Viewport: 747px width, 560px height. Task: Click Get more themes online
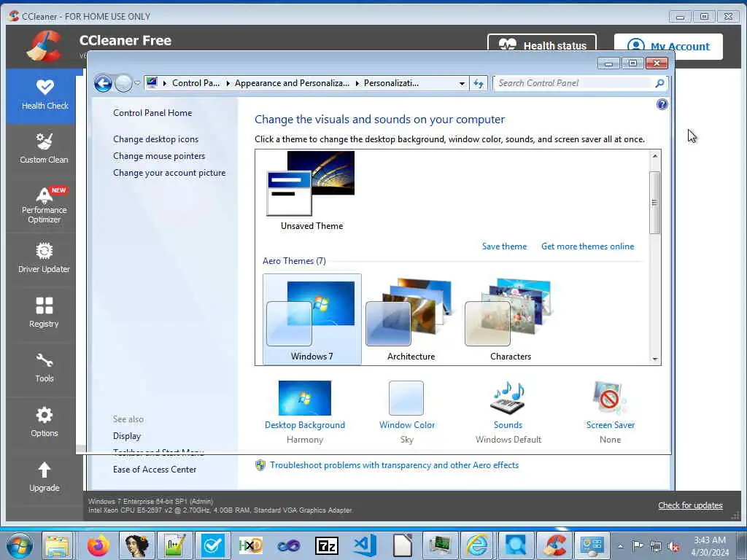587,246
